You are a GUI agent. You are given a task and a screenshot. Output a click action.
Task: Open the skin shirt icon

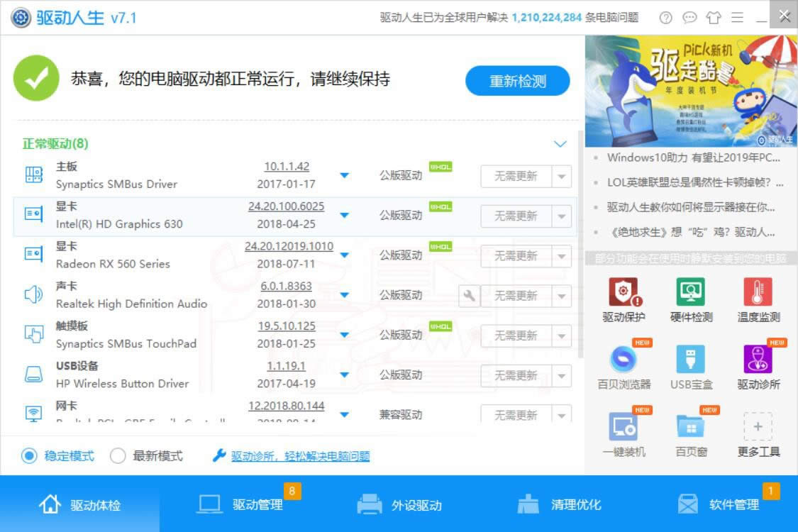[x=713, y=18]
